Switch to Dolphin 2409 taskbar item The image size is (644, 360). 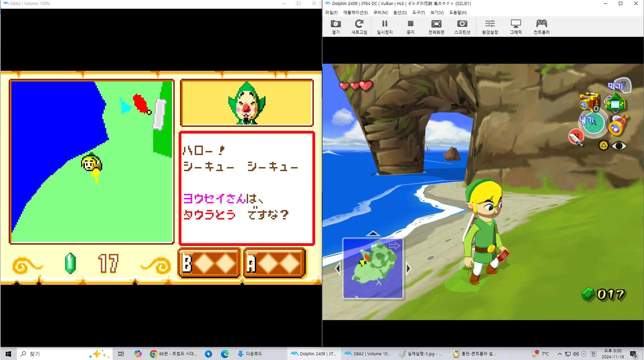click(x=314, y=354)
